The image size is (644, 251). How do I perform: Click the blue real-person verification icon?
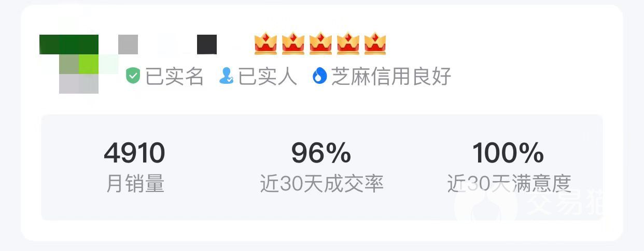point(227,76)
